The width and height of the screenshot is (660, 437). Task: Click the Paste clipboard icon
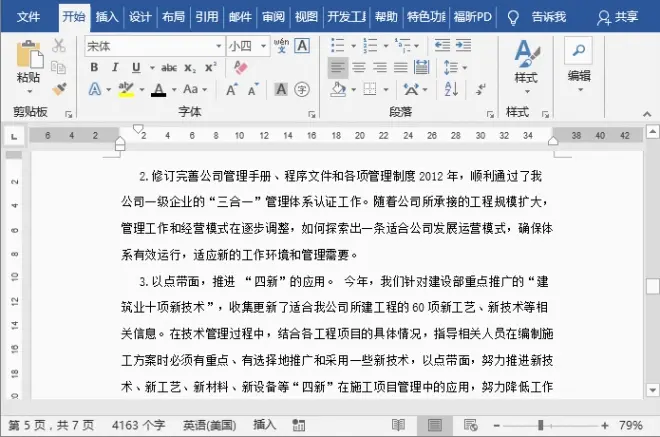(29, 54)
